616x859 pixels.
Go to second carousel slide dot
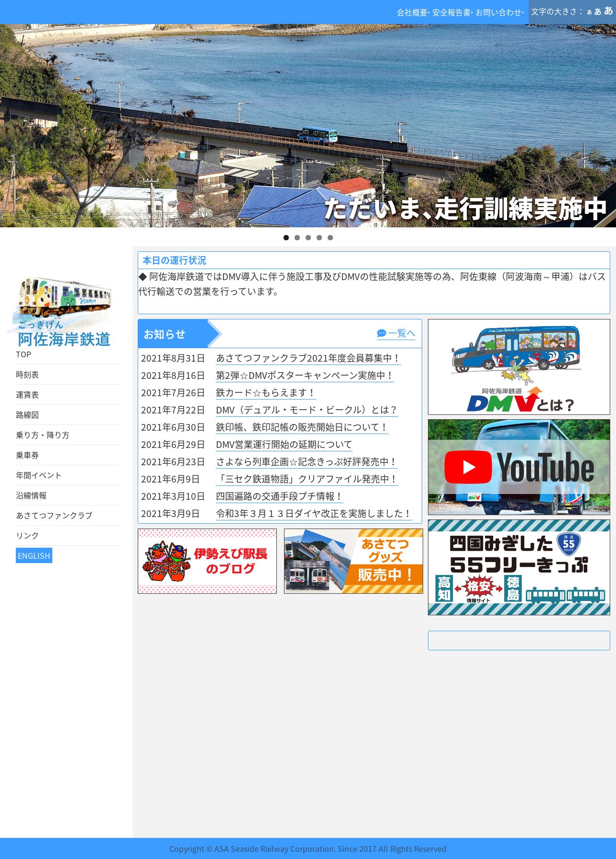(x=297, y=237)
